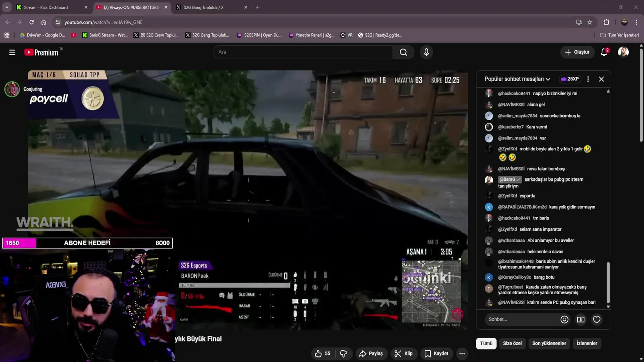Open Drive'ım - Google D... bookmark
Screen dimensions: 644x362
pyautogui.click(x=42, y=35)
